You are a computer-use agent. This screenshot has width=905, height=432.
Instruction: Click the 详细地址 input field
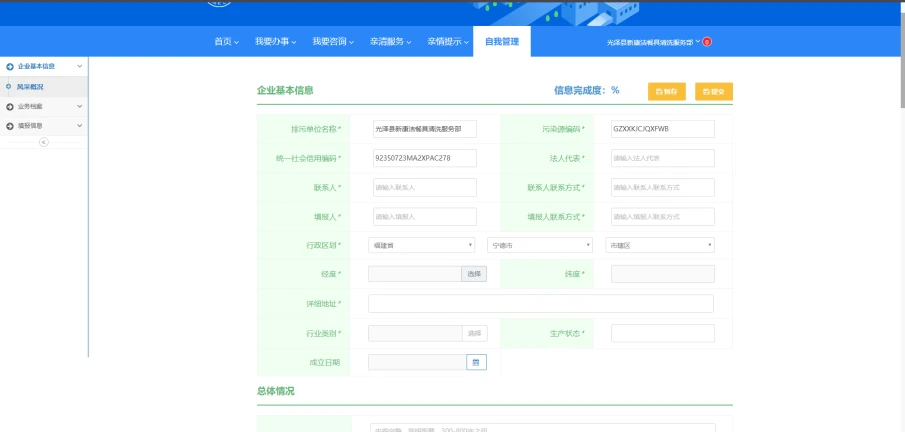(540, 304)
